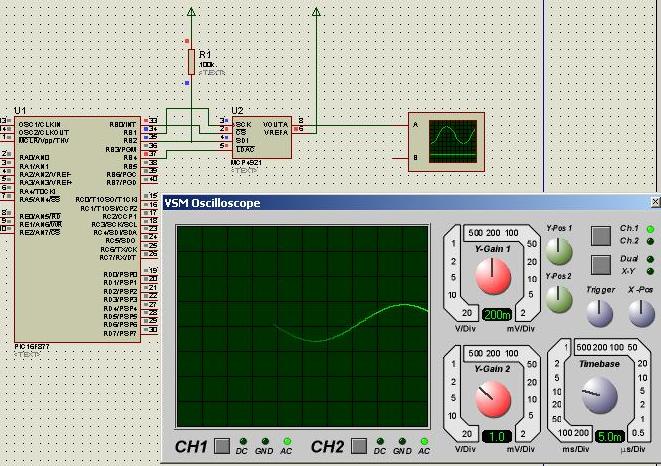The image size is (661, 466).
Task: Select resistor R1 on schematic
Action: tap(191, 62)
